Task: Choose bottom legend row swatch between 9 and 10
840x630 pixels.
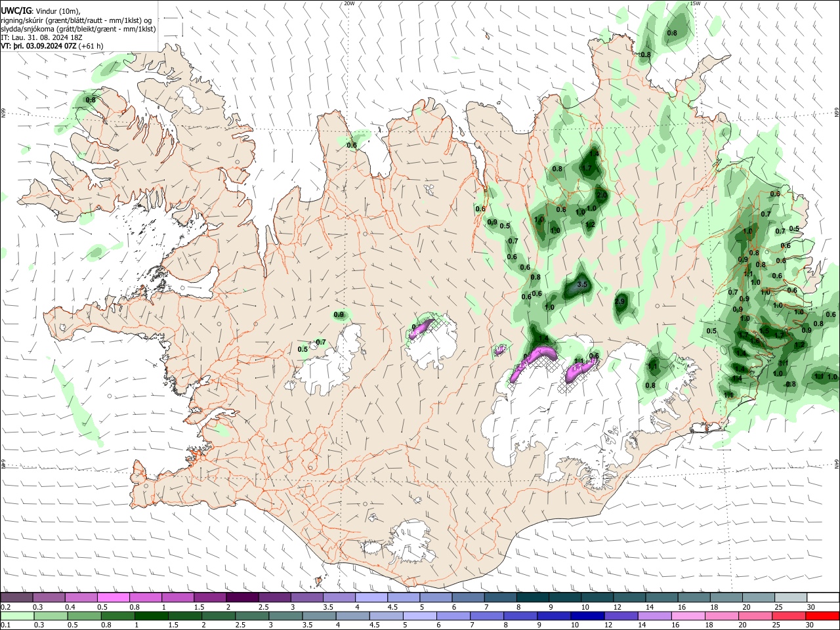Action: (x=555, y=616)
